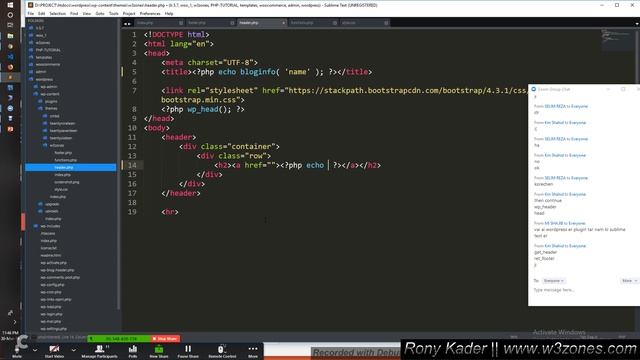This screenshot has width=640, height=360.
Task: Click New Share in Zoom toolbar
Action: click(159, 351)
